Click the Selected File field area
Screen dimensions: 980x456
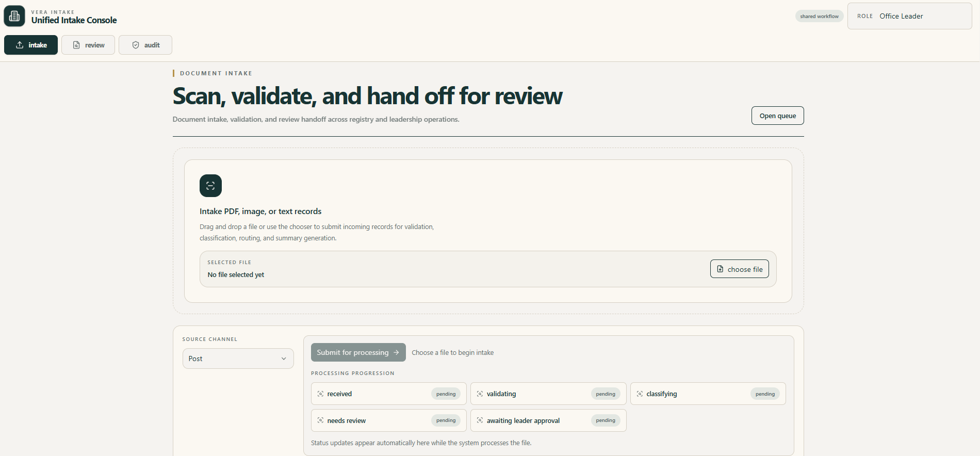[488, 269]
